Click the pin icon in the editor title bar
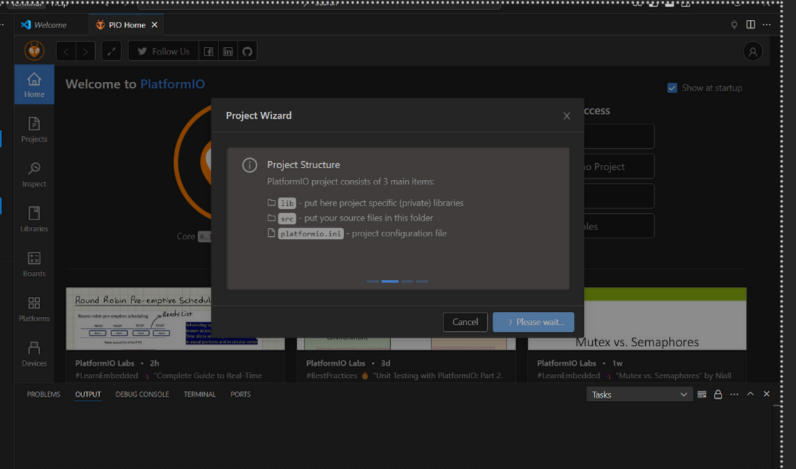796x469 pixels. [x=734, y=24]
